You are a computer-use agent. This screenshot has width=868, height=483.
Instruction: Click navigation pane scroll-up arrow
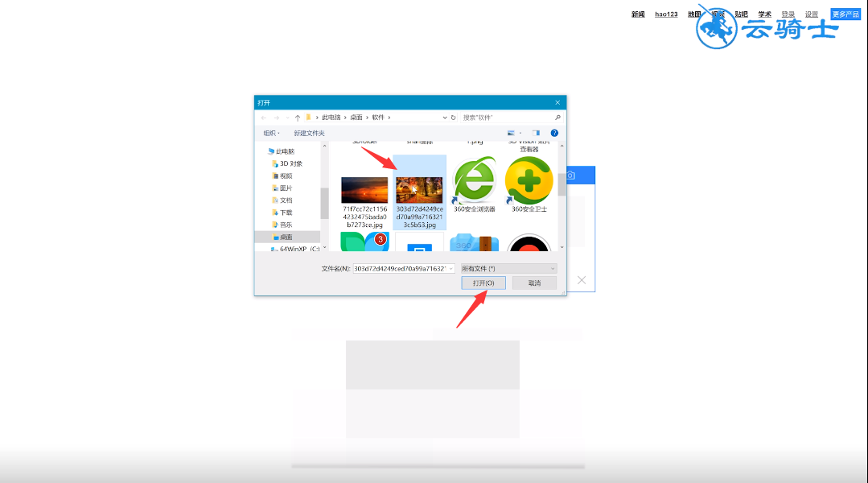(324, 146)
